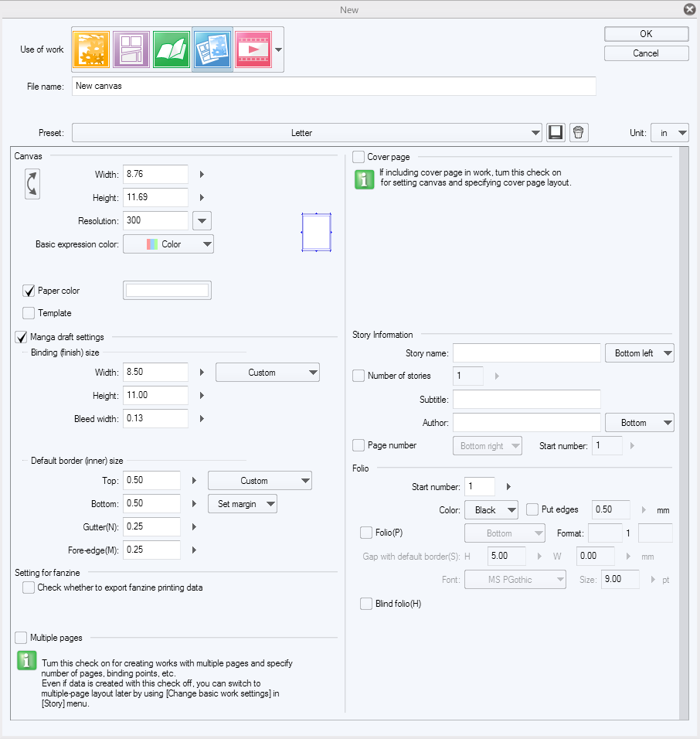The image size is (700, 739).
Task: Open the canvas Width slider arrow
Action: point(202,175)
